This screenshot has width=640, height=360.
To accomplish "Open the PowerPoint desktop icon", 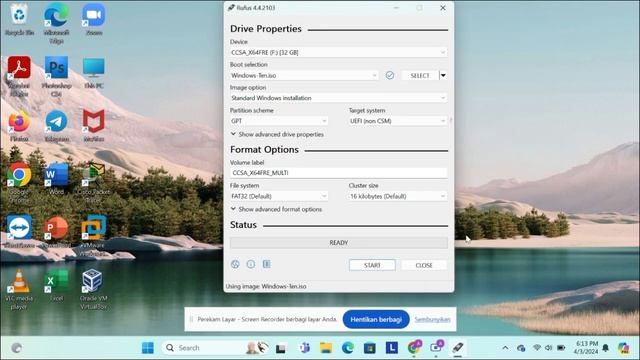I will coord(56,232).
